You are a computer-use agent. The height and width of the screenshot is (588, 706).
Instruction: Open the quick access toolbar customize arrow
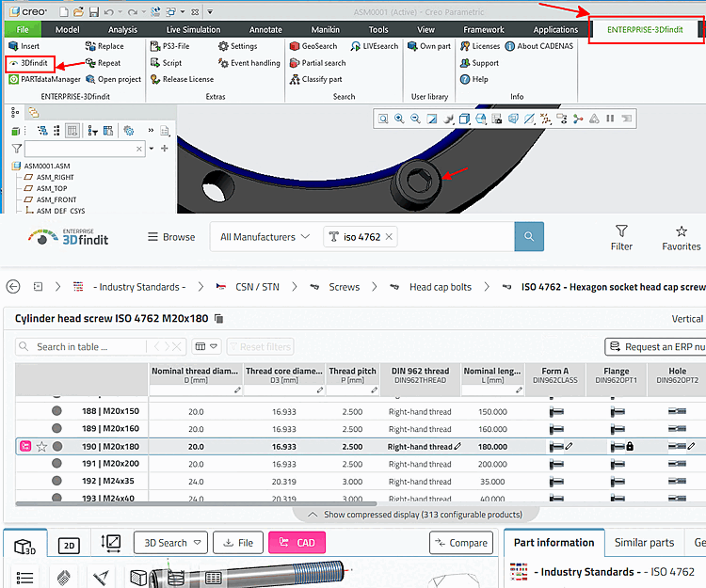pyautogui.click(x=210, y=12)
